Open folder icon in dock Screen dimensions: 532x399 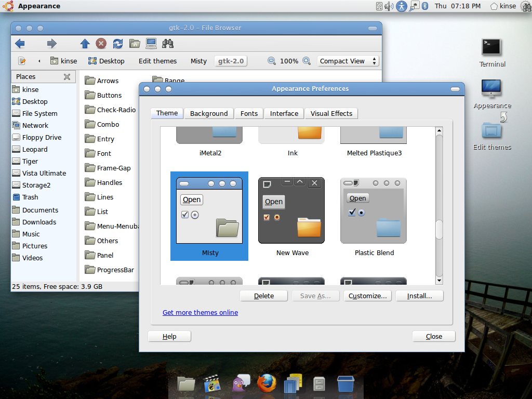(187, 384)
